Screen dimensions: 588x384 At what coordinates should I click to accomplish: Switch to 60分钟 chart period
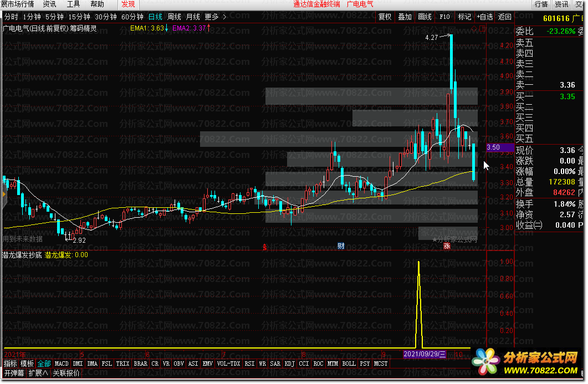coord(132,17)
